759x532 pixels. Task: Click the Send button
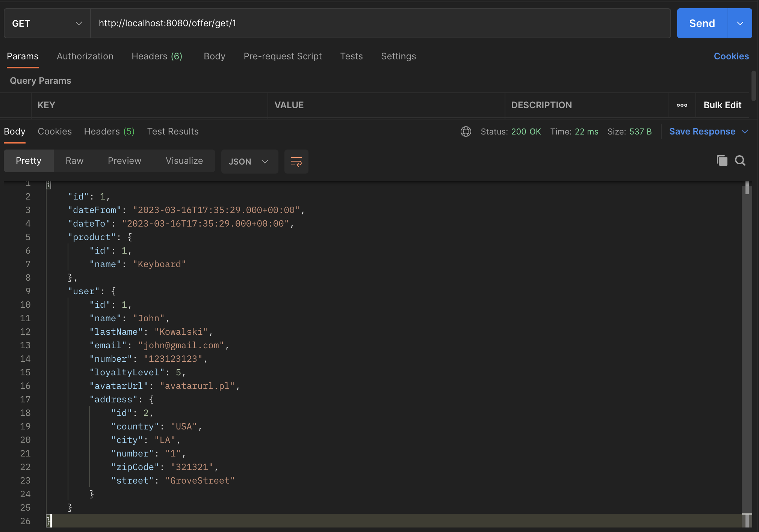pyautogui.click(x=701, y=23)
